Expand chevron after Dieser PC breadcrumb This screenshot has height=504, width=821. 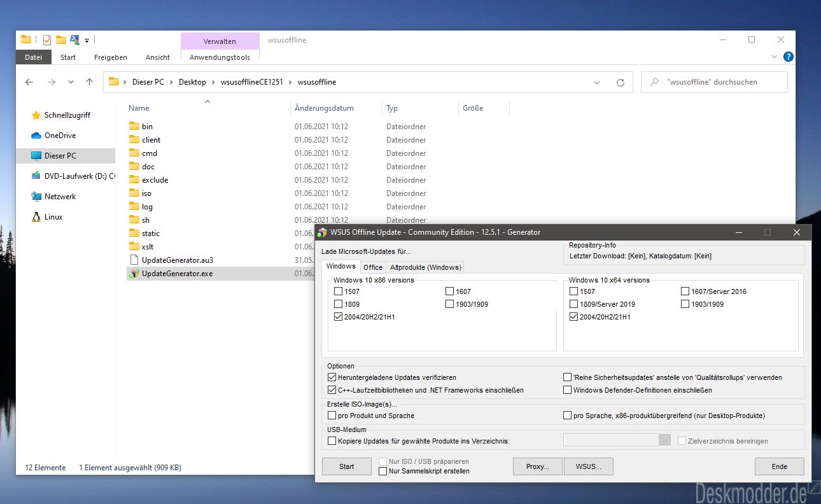[x=171, y=82]
